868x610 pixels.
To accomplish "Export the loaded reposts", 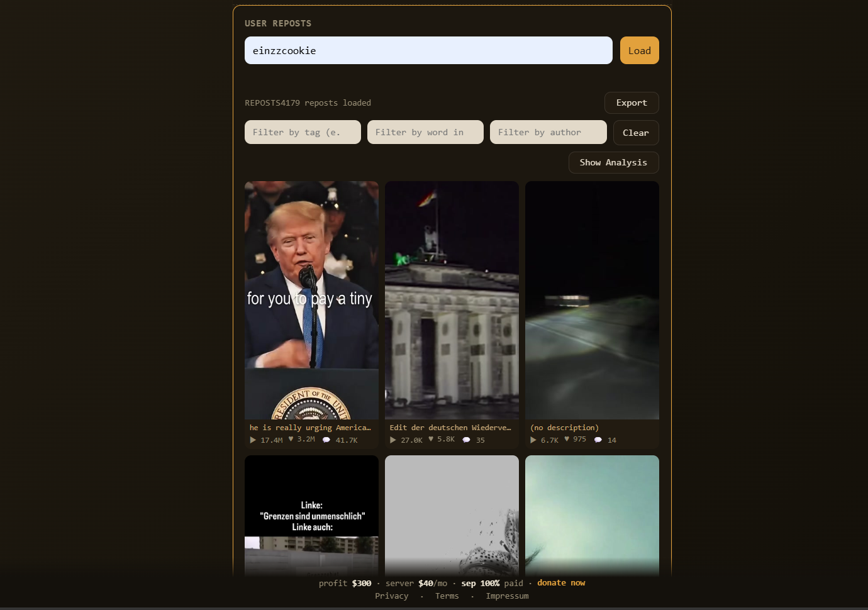I will tap(632, 103).
